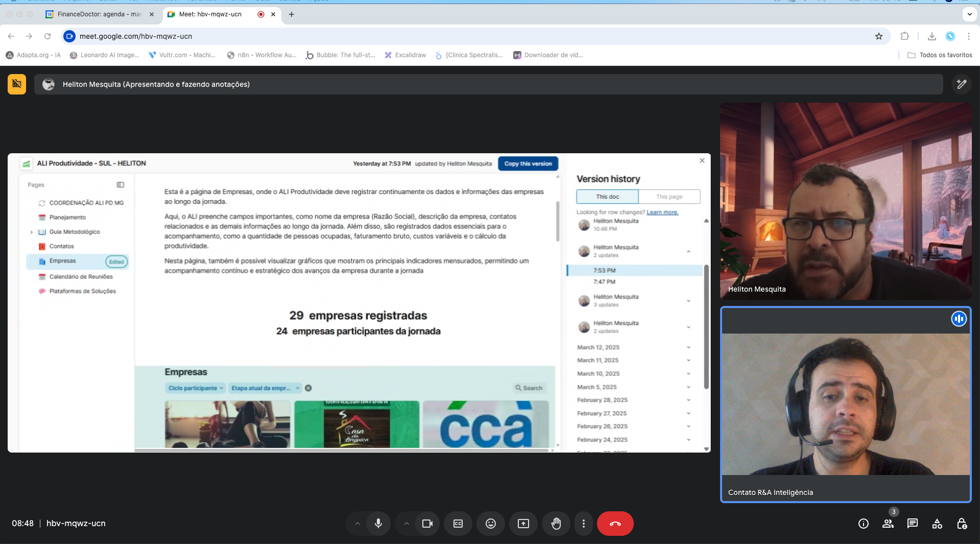Viewport: 980px width, 544px height.
Task: Bookmark this page with the star
Action: (x=879, y=36)
